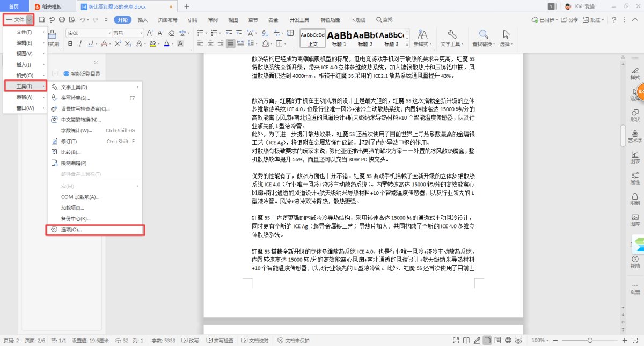Click the 分享 share button

[570, 20]
